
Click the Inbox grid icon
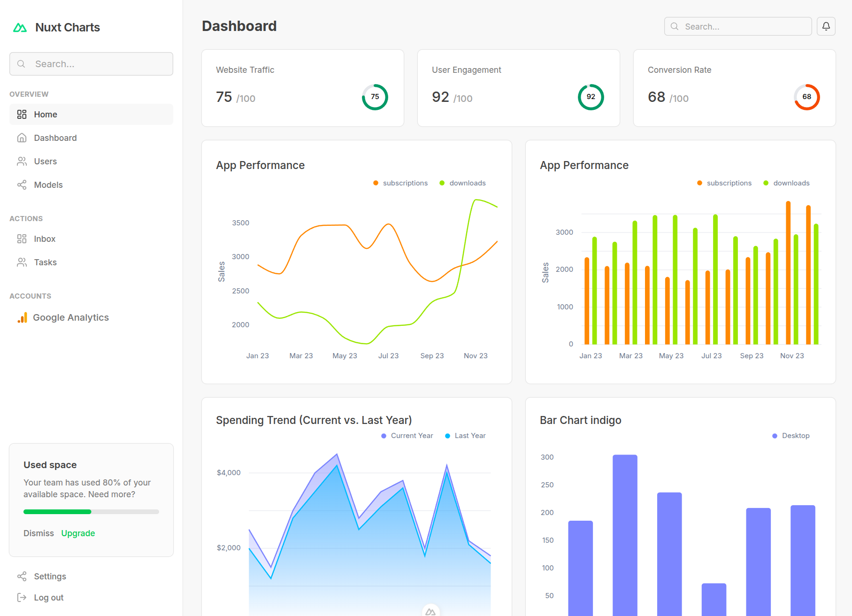[22, 239]
